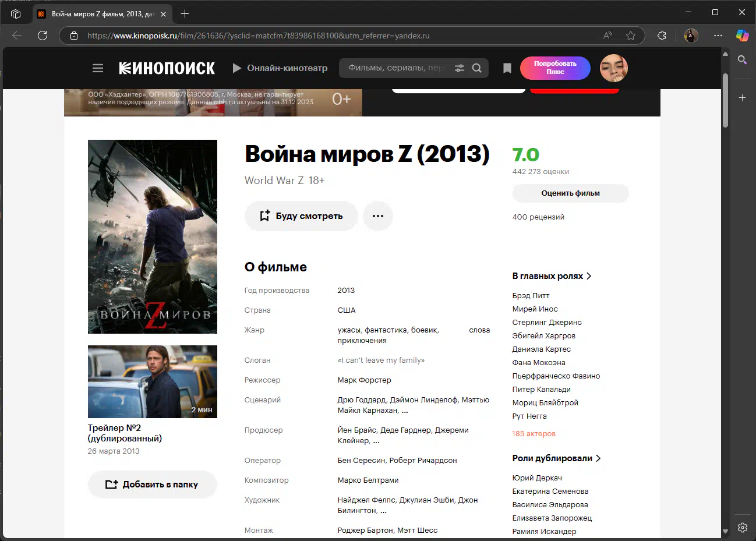Open browser settings and more menu

[x=718, y=36]
